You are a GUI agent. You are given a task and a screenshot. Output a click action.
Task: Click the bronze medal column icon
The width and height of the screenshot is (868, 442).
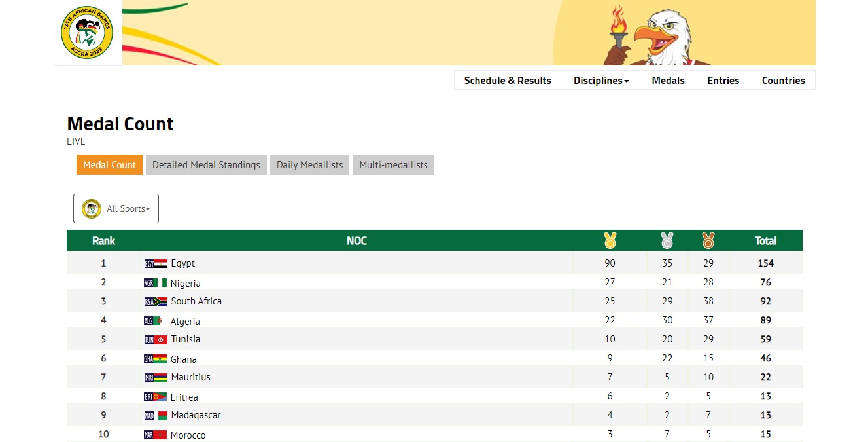[x=708, y=240]
